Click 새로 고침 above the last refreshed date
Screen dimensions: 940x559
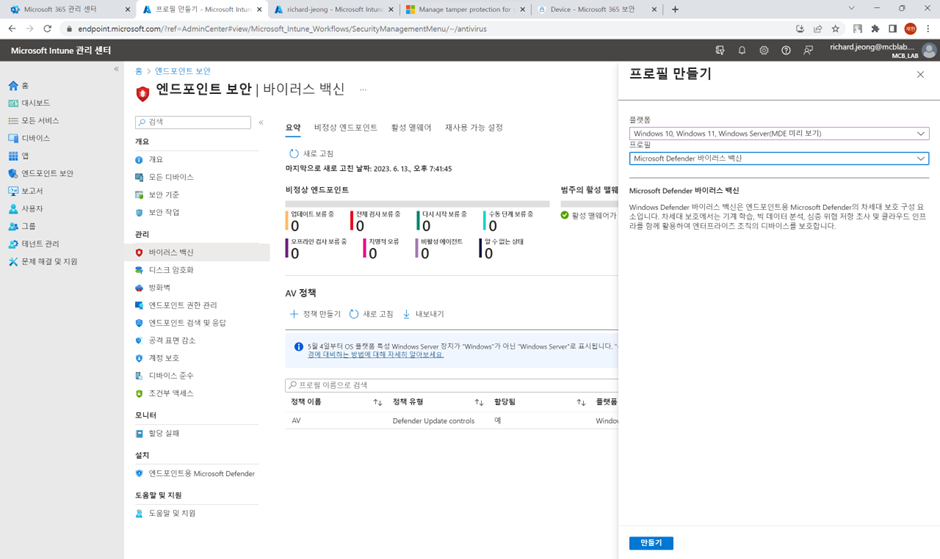311,154
